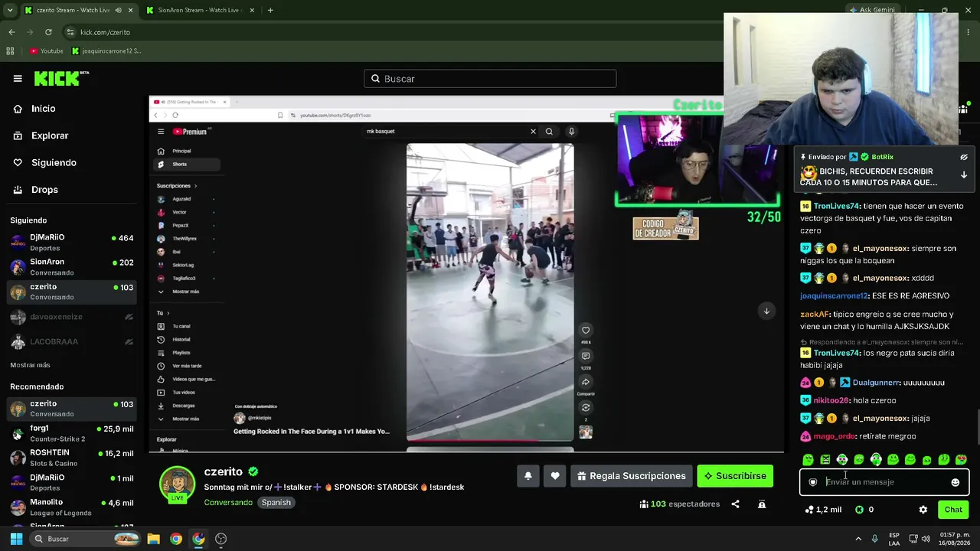
Task: Open offline LACOBRAAA channel
Action: (x=72, y=341)
